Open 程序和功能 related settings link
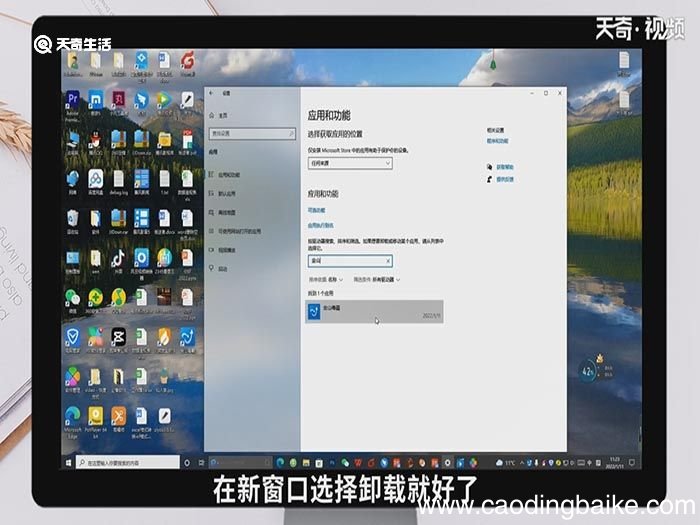 [x=497, y=141]
